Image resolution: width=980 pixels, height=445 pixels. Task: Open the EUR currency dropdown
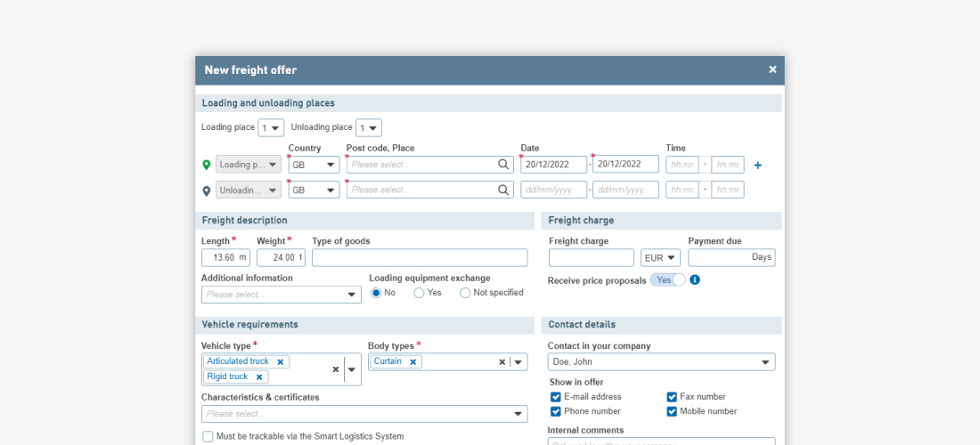point(660,258)
